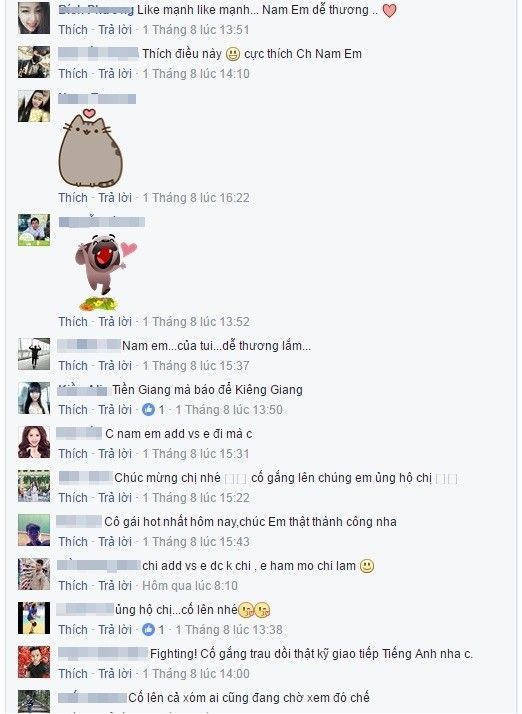The image size is (522, 714).
Task: Click 'Trả lời' under 'C nam em add vs e' comment
Action: 115,454
